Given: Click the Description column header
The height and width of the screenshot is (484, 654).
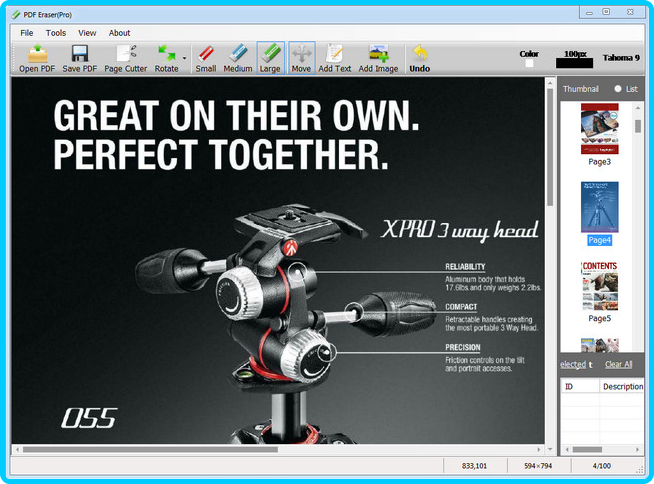Looking at the screenshot, I should coord(622,386).
